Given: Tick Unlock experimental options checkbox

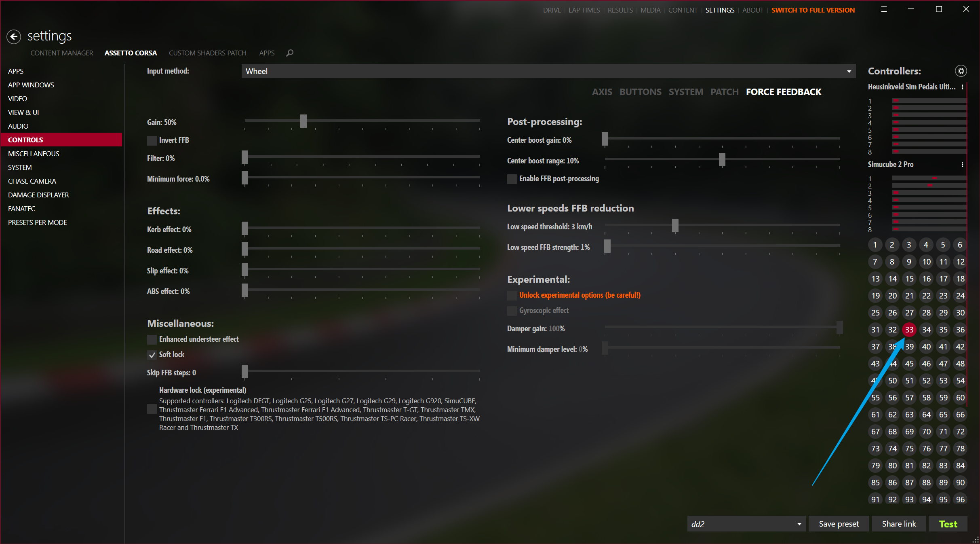Looking at the screenshot, I should point(512,295).
